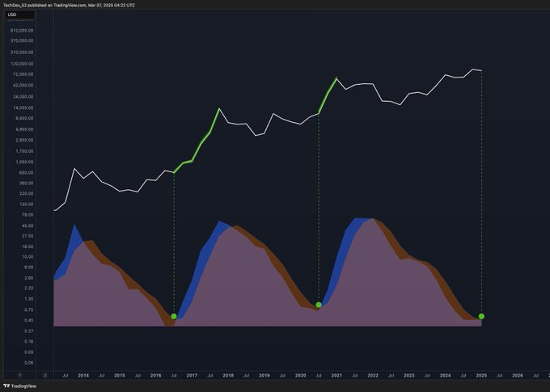Click the 120,000.00 price axis label
The height and width of the screenshot is (392, 550).
coord(23,64)
